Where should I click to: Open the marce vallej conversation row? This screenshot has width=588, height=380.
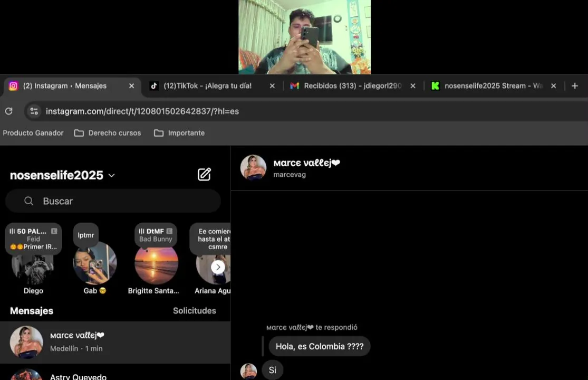pos(115,342)
